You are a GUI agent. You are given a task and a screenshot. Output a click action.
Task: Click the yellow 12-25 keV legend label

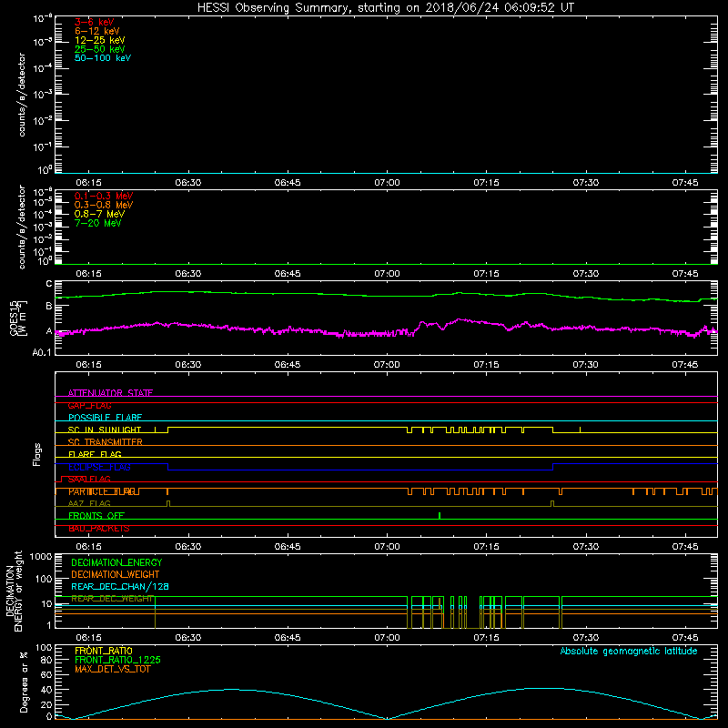point(100,40)
